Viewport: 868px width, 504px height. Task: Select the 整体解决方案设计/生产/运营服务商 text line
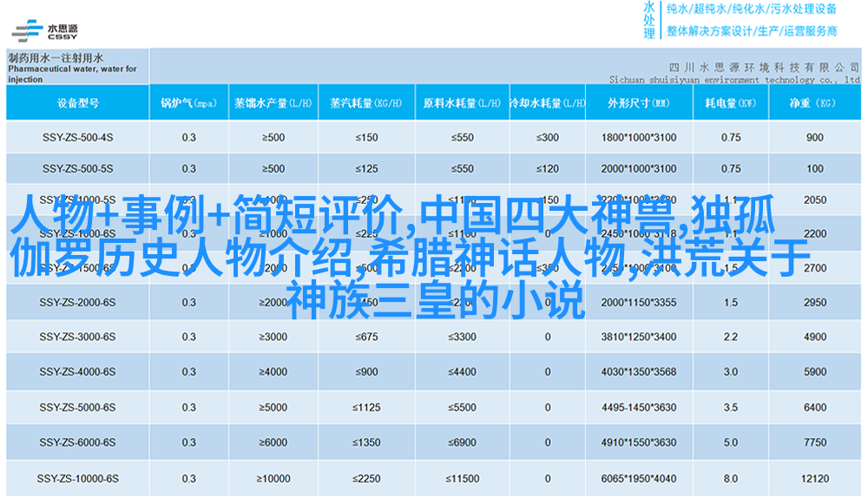click(751, 31)
